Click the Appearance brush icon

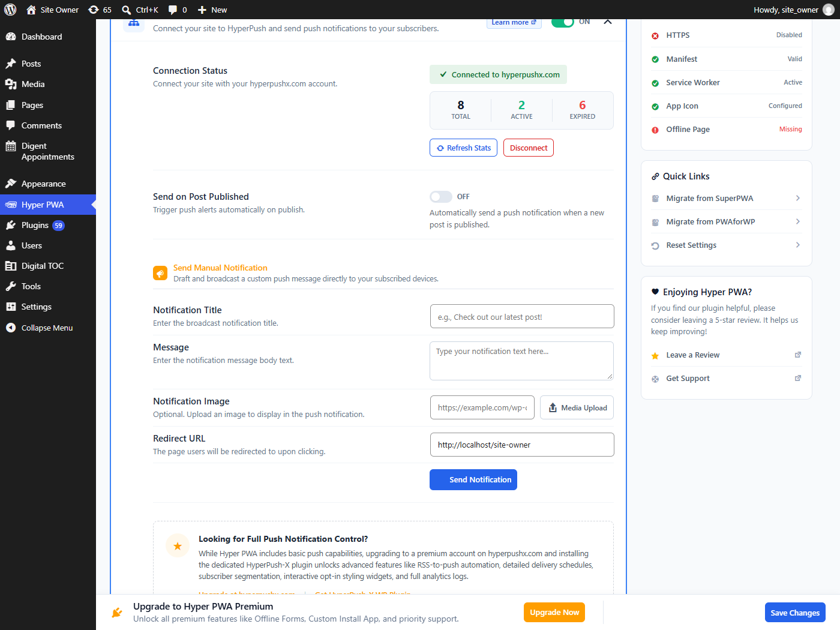[11, 184]
